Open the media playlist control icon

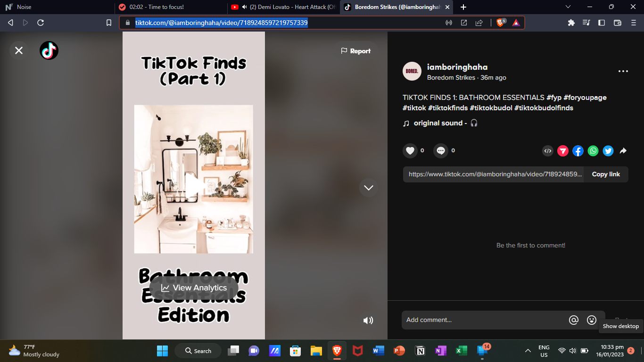coord(586,23)
